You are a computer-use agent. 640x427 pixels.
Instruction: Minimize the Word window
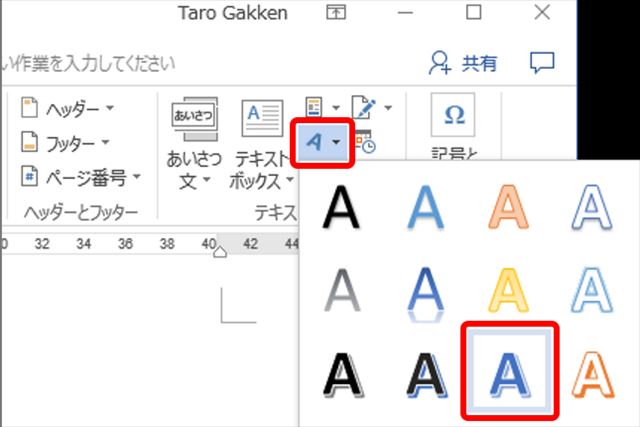pyautogui.click(x=405, y=13)
